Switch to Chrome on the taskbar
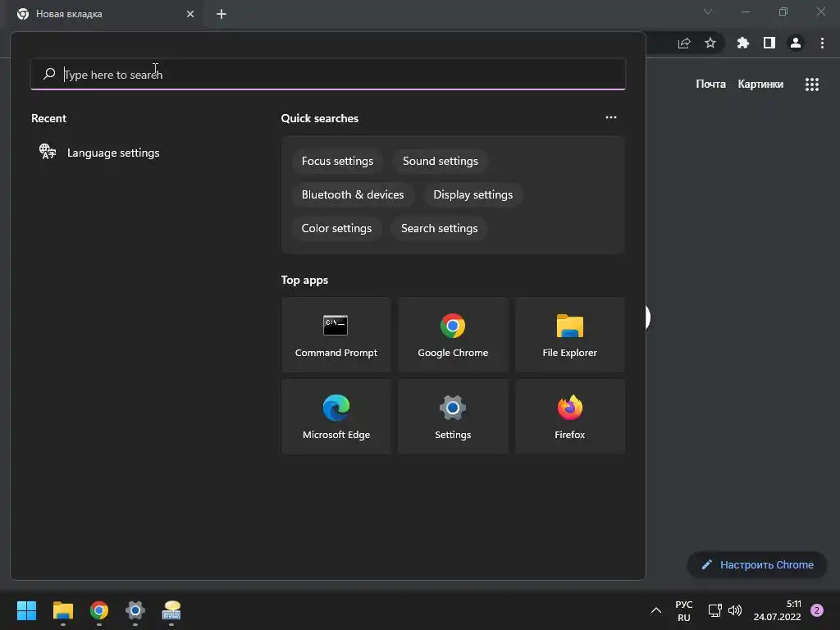The width and height of the screenshot is (840, 630). click(99, 610)
